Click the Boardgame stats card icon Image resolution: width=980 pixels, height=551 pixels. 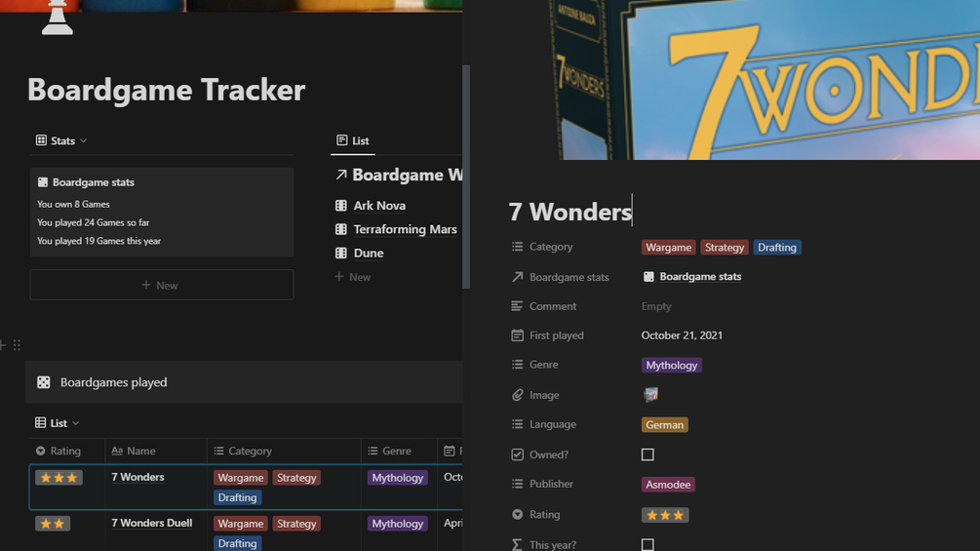coord(43,182)
